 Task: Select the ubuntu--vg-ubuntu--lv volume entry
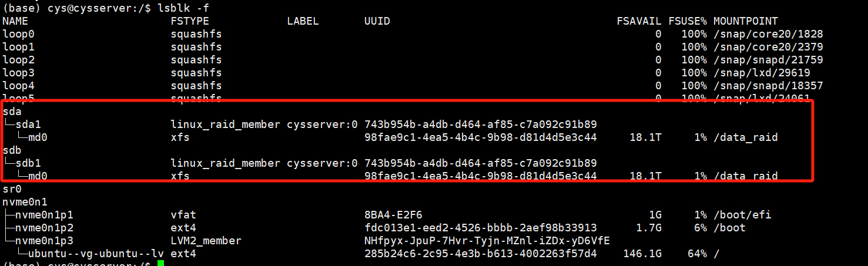[x=96, y=254]
